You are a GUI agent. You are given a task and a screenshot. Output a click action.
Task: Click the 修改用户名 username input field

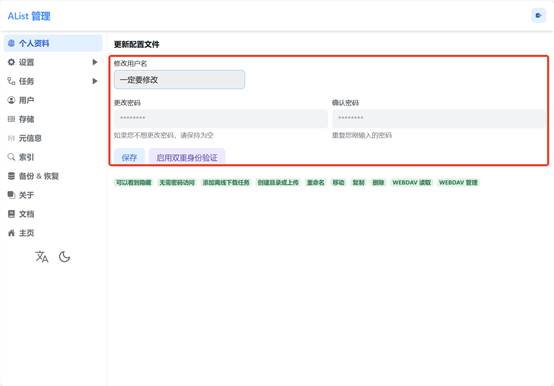click(x=179, y=79)
